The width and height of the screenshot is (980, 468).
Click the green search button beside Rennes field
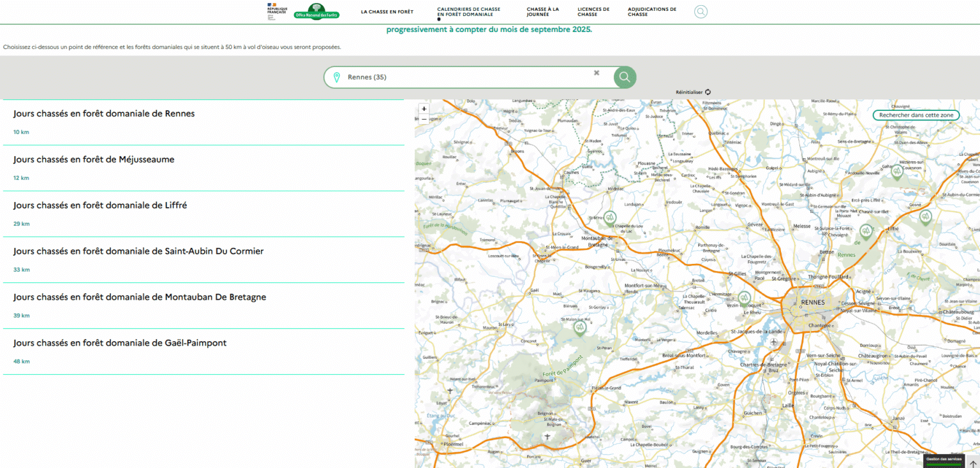[625, 77]
